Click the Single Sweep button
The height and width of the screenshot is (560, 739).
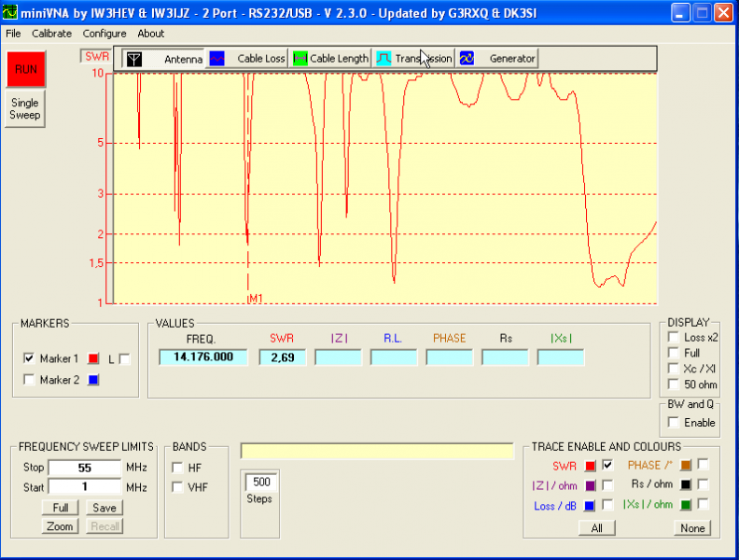25,109
